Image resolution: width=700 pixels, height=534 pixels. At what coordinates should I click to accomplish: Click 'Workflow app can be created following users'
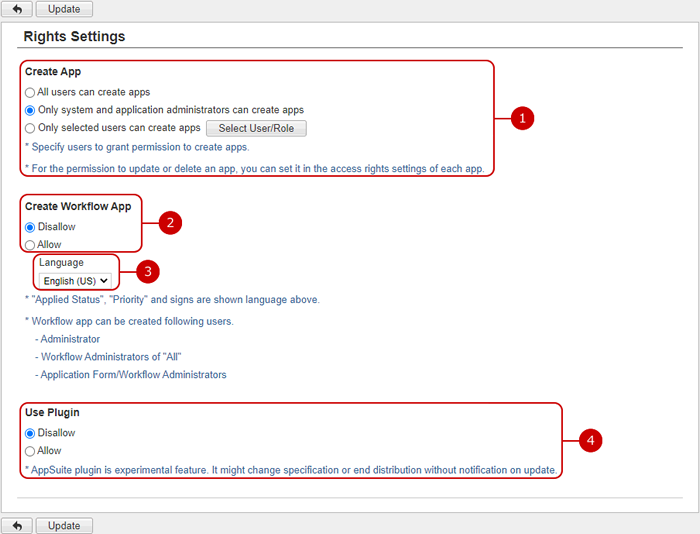tap(129, 321)
